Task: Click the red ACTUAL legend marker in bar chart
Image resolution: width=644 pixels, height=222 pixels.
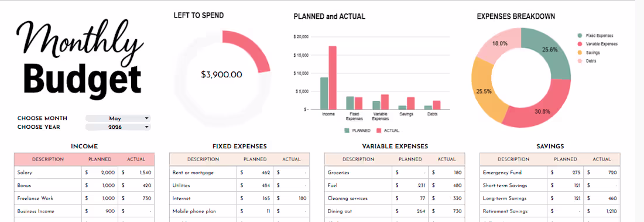Action: (379, 130)
